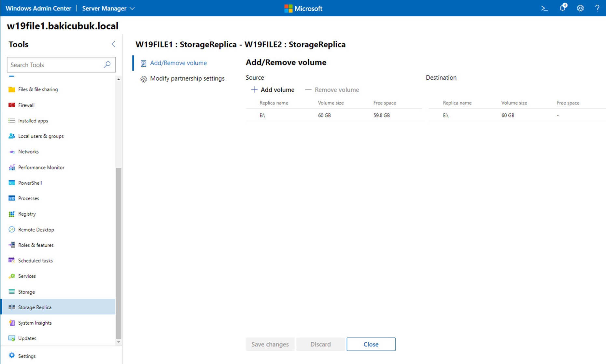Click the Local users & groups icon
The width and height of the screenshot is (606, 364).
click(12, 136)
